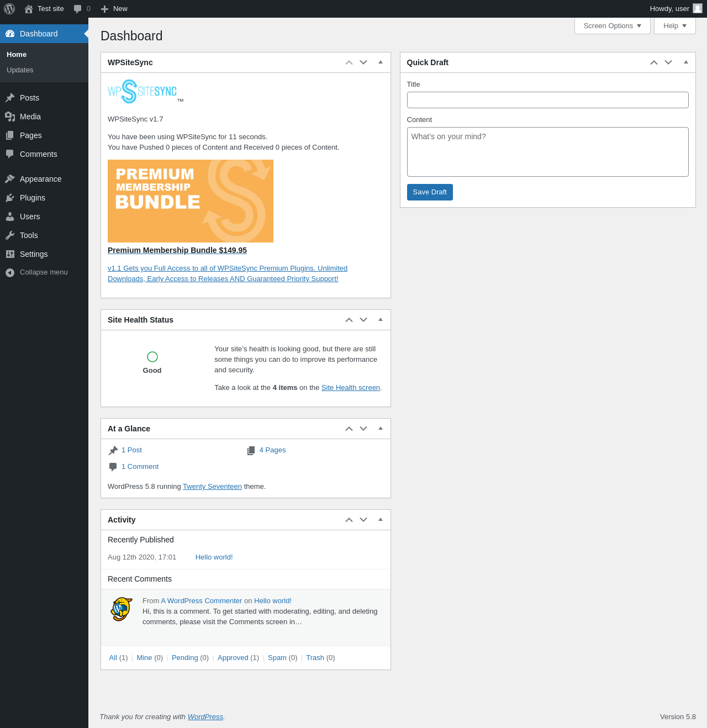
Task: Move Quick Draft widget down
Action: 668,62
